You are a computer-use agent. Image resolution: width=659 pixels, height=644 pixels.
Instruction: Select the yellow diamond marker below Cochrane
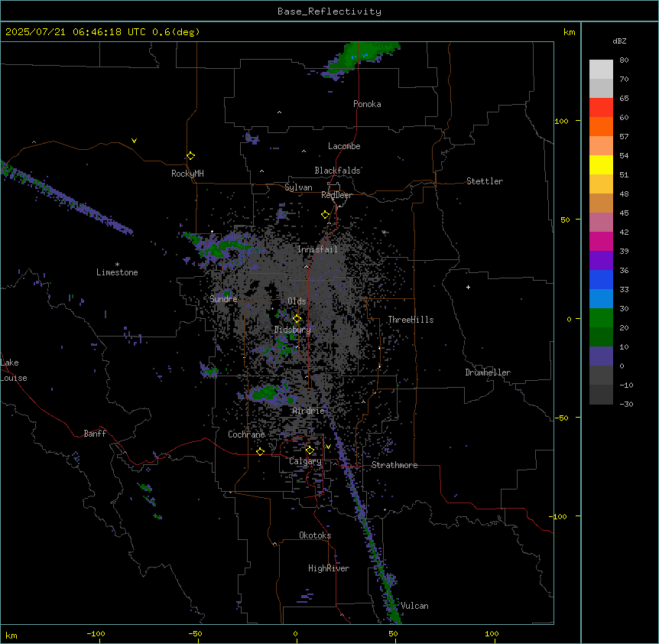pyautogui.click(x=260, y=451)
